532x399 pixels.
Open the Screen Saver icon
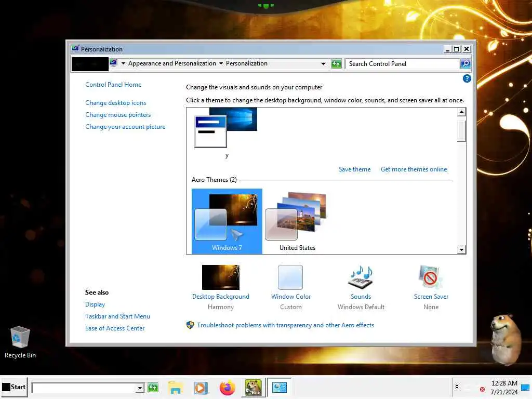tap(430, 277)
